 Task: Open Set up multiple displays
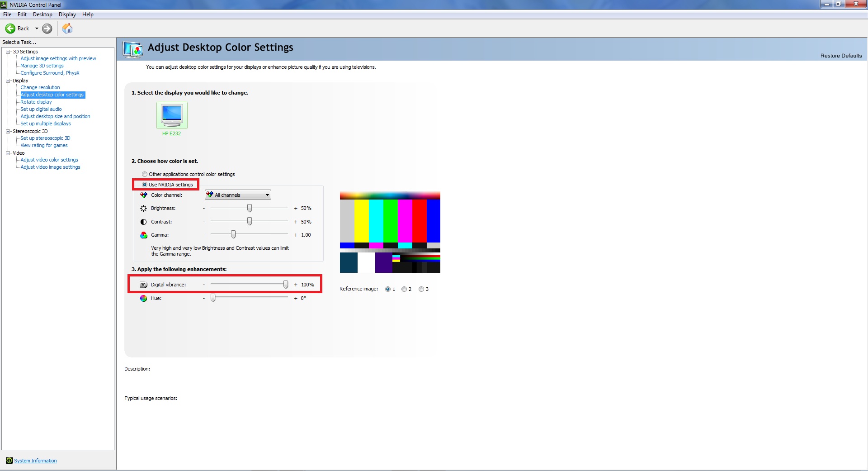[46, 124]
